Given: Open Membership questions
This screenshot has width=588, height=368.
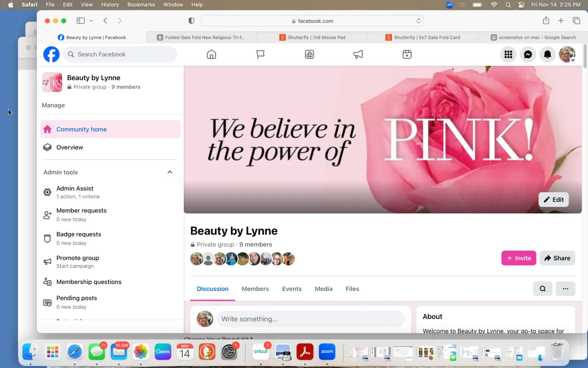Looking at the screenshot, I should [x=110, y=282].
